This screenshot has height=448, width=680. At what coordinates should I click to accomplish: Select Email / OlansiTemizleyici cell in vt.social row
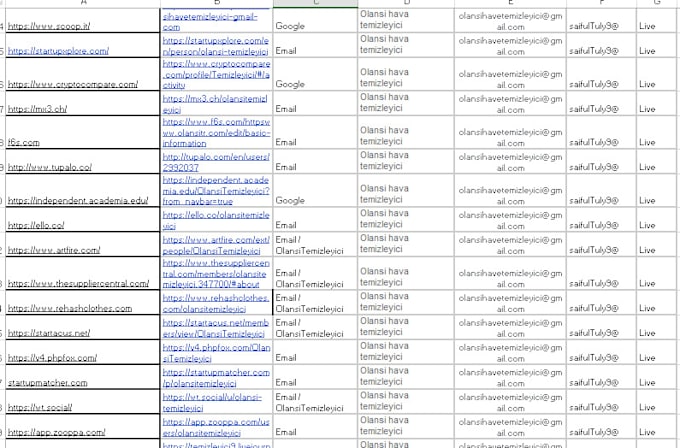(315, 402)
